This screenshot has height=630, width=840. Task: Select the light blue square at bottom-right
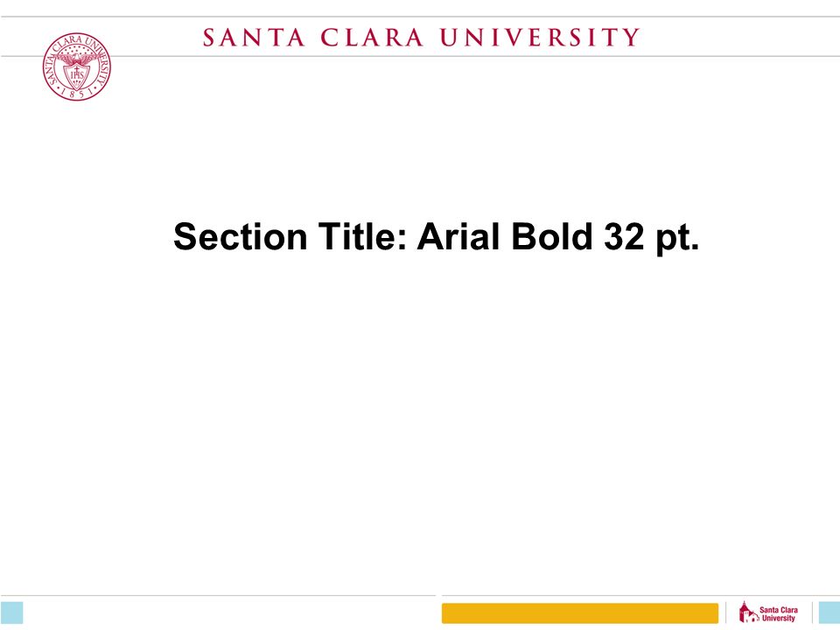[829, 612]
